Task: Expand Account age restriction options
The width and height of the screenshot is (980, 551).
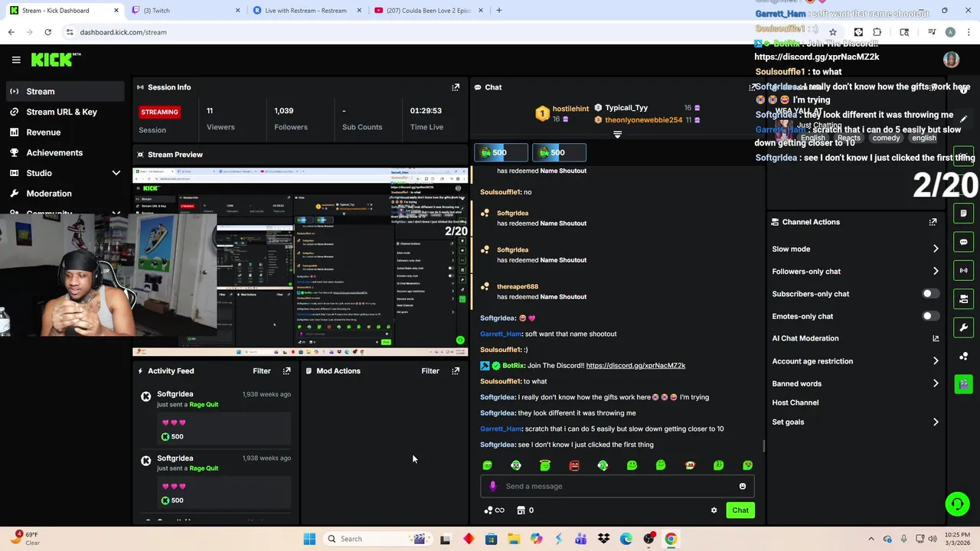Action: pos(936,361)
